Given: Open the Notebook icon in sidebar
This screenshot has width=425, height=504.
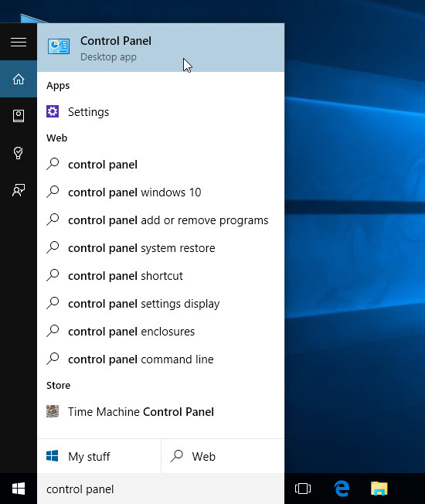Looking at the screenshot, I should pos(19,116).
